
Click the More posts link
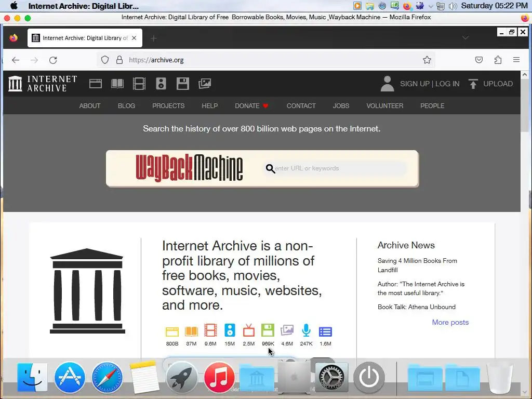click(450, 322)
